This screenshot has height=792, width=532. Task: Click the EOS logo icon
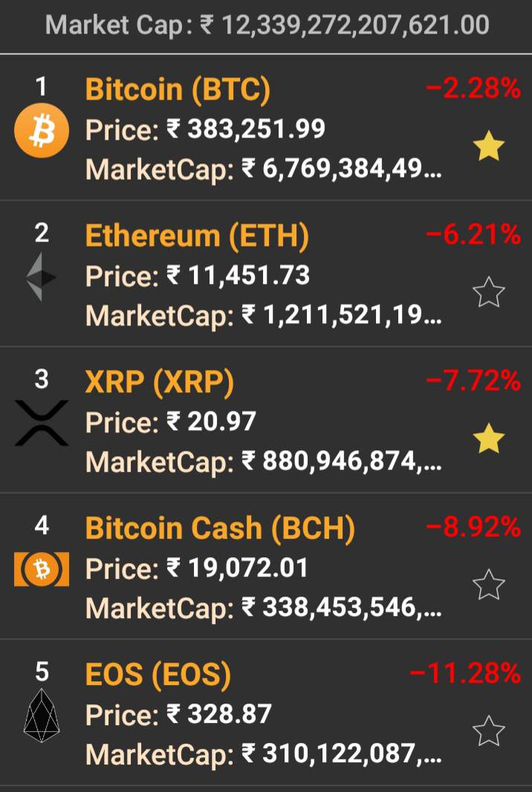42,716
